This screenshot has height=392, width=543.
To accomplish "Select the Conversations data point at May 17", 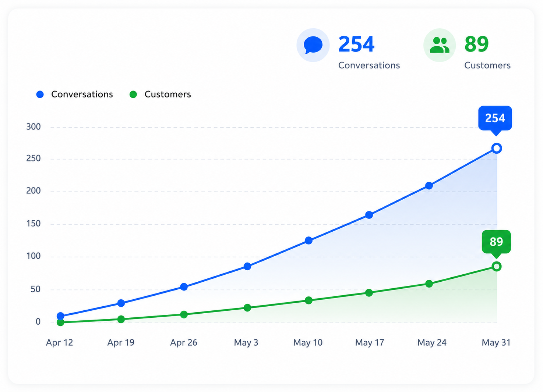I will (369, 215).
